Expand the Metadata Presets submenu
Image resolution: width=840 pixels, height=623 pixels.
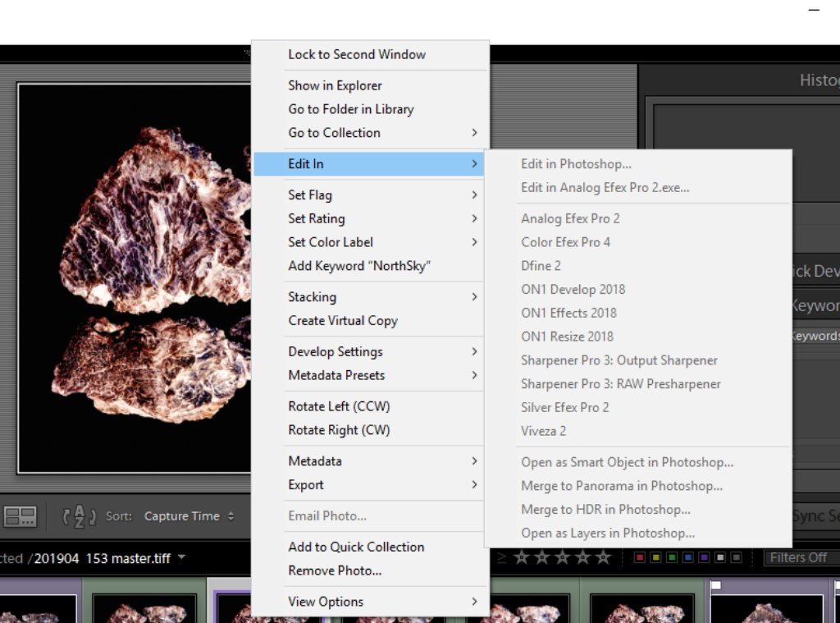pyautogui.click(x=370, y=375)
